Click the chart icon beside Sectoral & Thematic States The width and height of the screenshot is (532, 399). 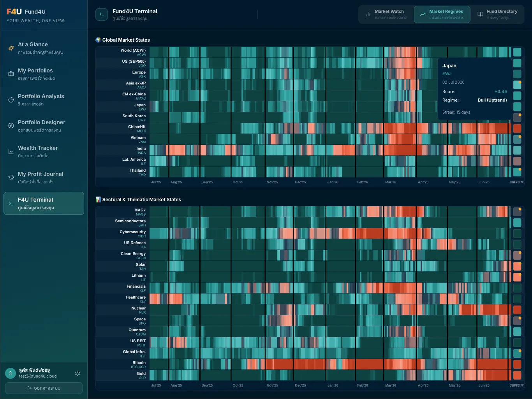pyautogui.click(x=98, y=199)
